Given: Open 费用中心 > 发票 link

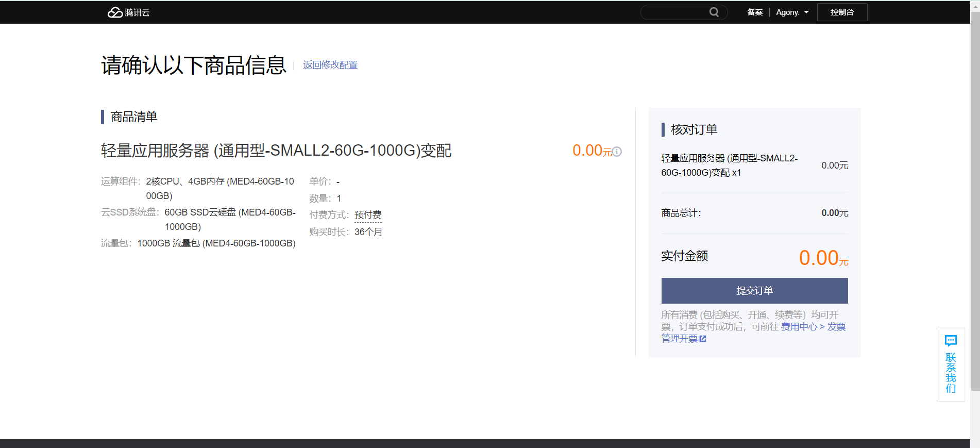Looking at the screenshot, I should [x=813, y=327].
